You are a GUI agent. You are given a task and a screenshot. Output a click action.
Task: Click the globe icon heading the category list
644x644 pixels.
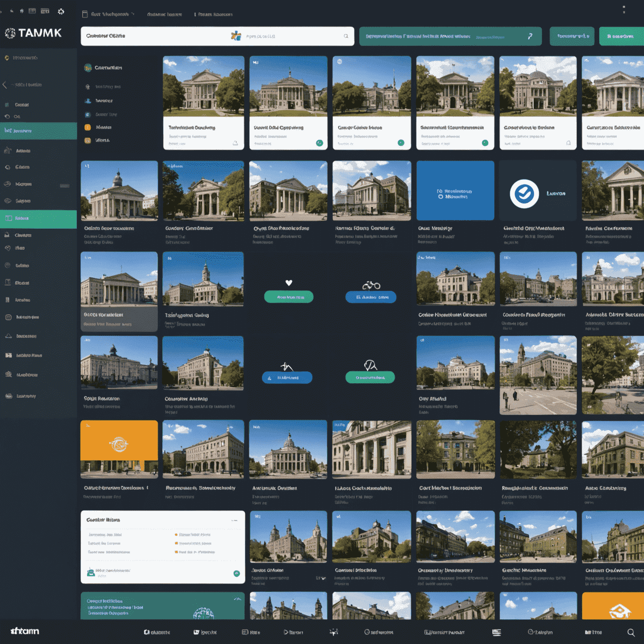(88, 68)
